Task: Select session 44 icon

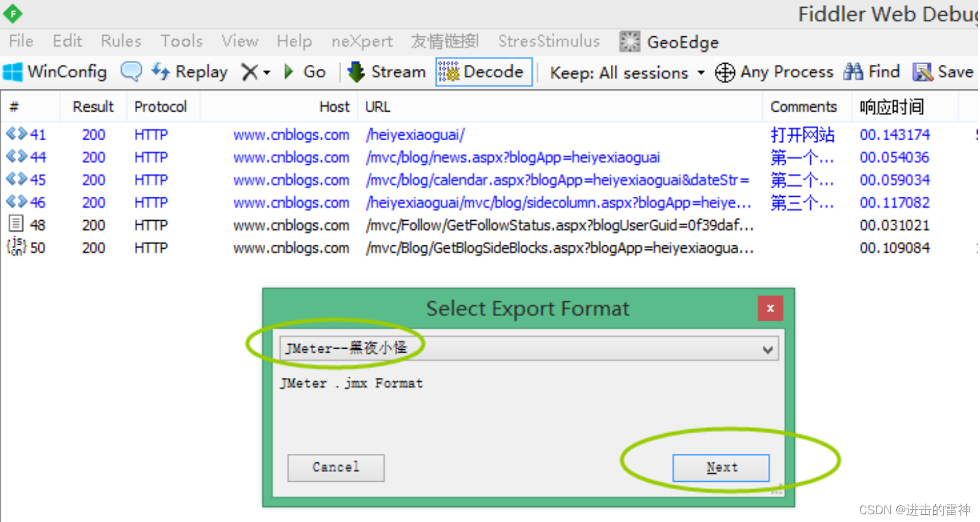Action: click(x=16, y=156)
